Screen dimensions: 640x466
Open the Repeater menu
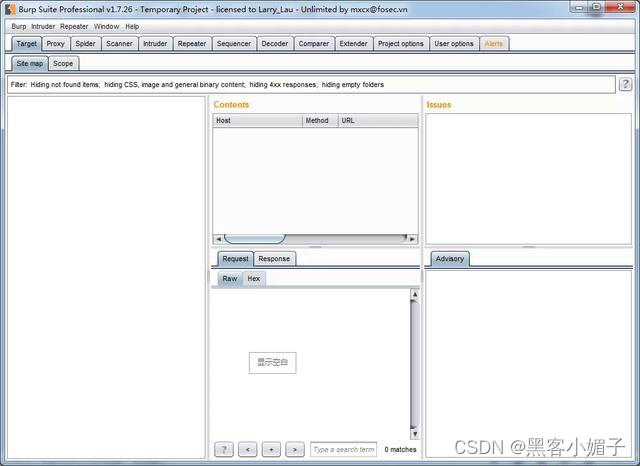coord(74,27)
